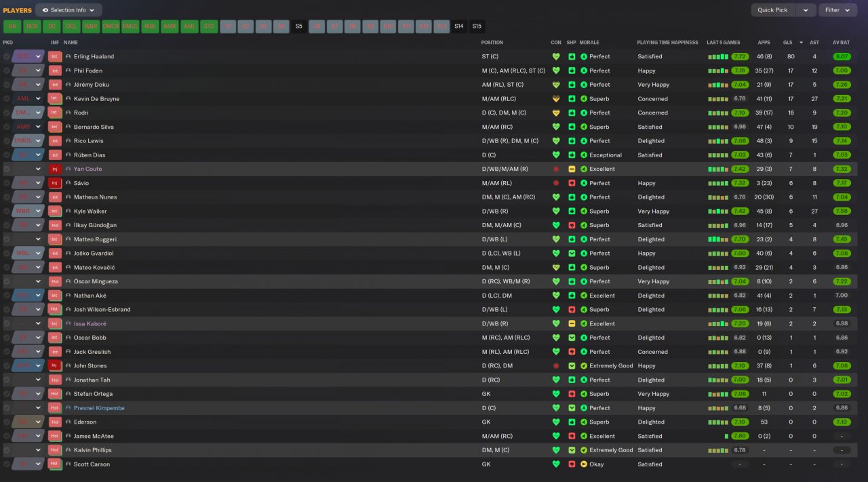
Task: Click condition heart icon in Jérémy Doku's row
Action: tap(556, 85)
